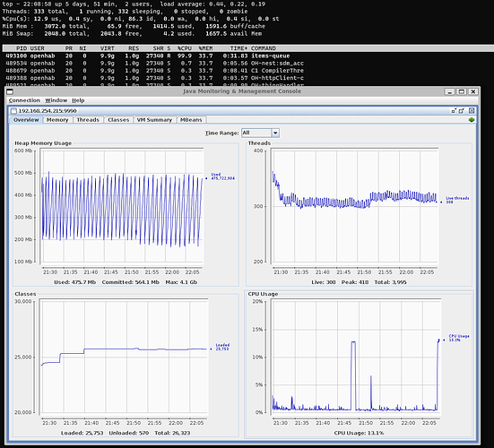494x448 pixels.
Task: Switch to the MBeans tab
Action: 191,120
